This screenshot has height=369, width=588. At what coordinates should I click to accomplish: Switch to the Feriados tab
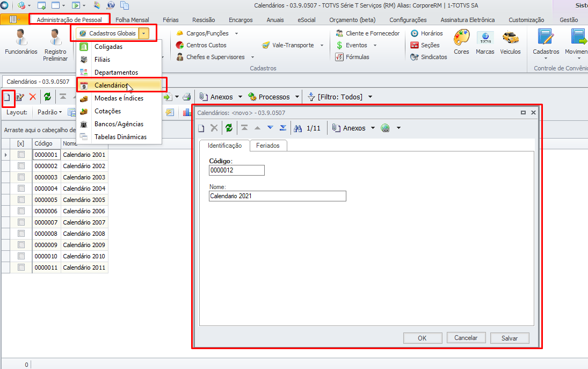(x=268, y=146)
